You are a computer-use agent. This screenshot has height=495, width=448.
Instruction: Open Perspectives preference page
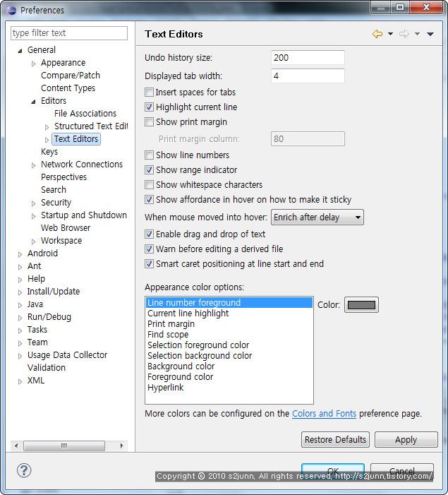pos(63,177)
